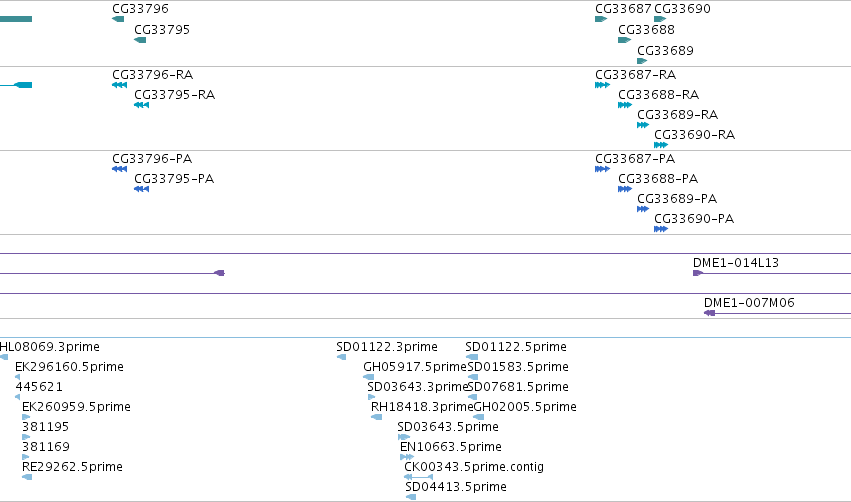Screen dimensions: 851x502
Task: Click the CG33796-PA protein glyph
Action: click(119, 169)
